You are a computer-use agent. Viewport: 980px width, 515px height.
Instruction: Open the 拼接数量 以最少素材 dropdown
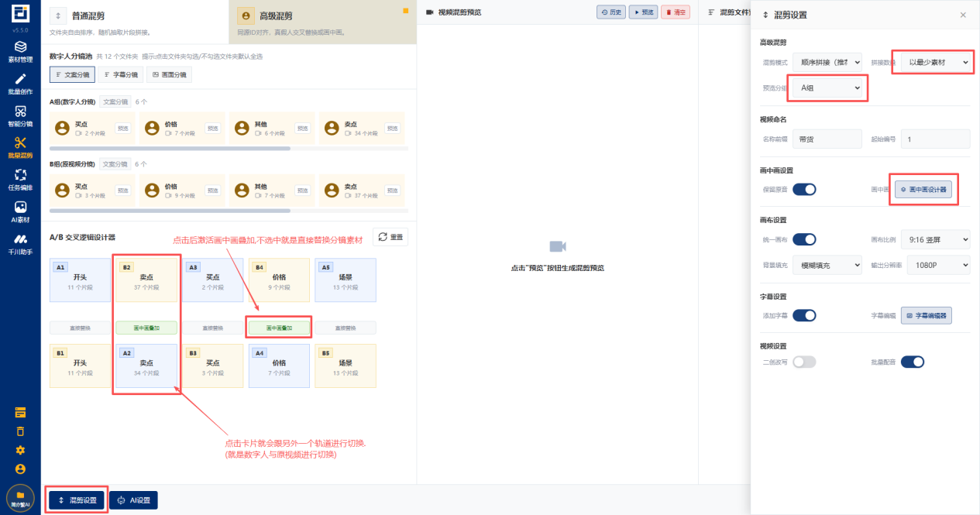(936, 61)
